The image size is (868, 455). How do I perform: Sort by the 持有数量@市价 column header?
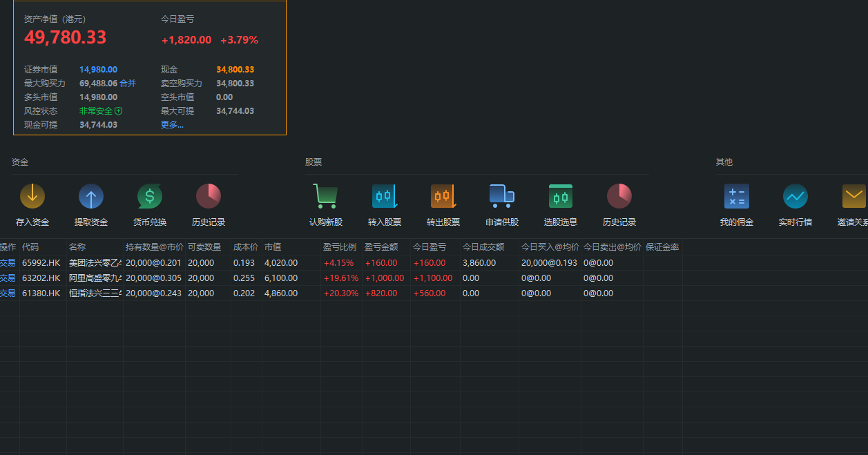click(154, 247)
